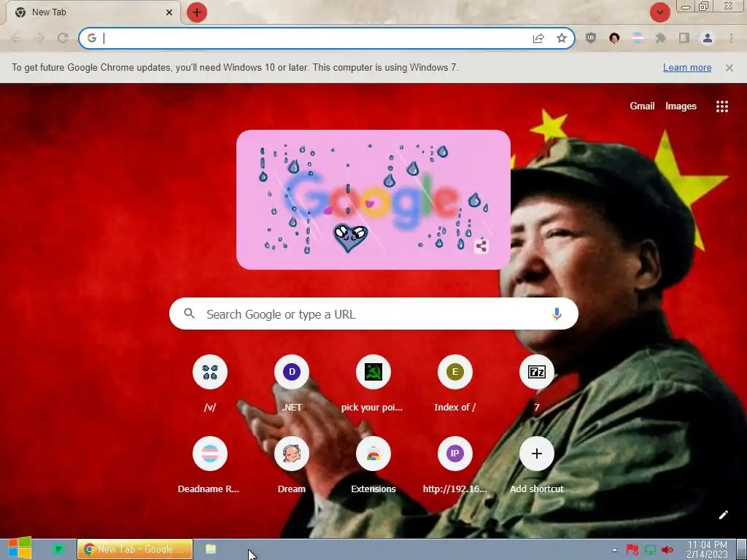747x560 pixels.
Task: Open the Action Center flag icon
Action: (632, 550)
